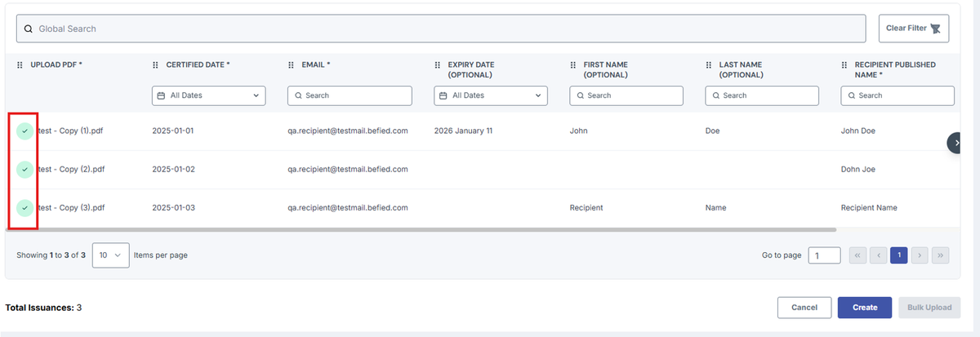Click the Clear Filter button
Image resolution: width=980 pixels, height=337 pixels.
click(x=913, y=29)
